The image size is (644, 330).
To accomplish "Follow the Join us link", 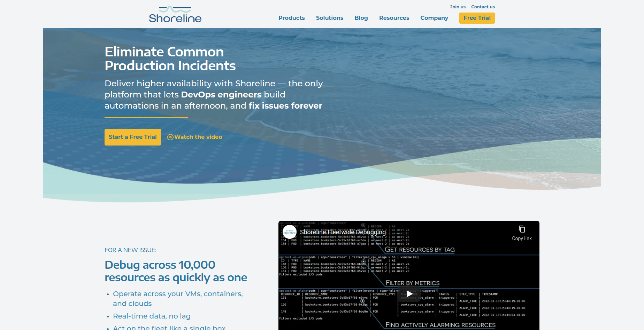I will coord(458,7).
